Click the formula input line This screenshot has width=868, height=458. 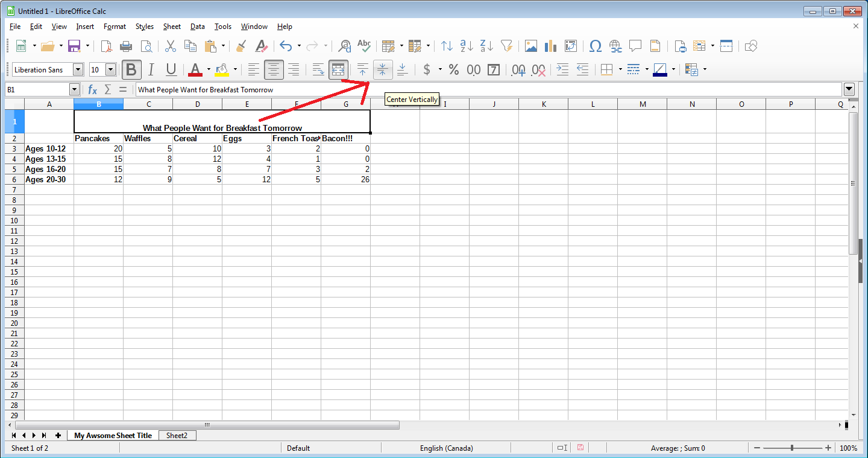[488, 89]
